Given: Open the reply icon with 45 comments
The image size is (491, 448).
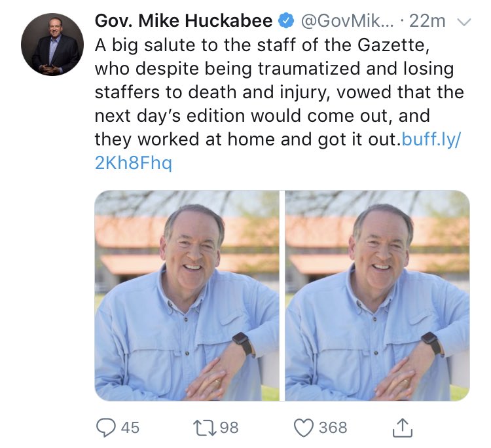Looking at the screenshot, I should pyautogui.click(x=105, y=428).
